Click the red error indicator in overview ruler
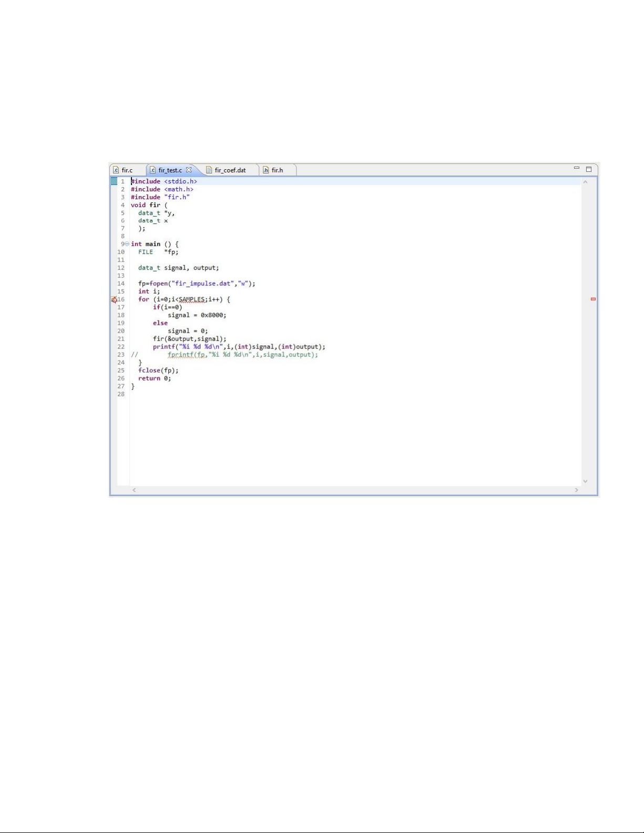This screenshot has width=644, height=833. [593, 299]
